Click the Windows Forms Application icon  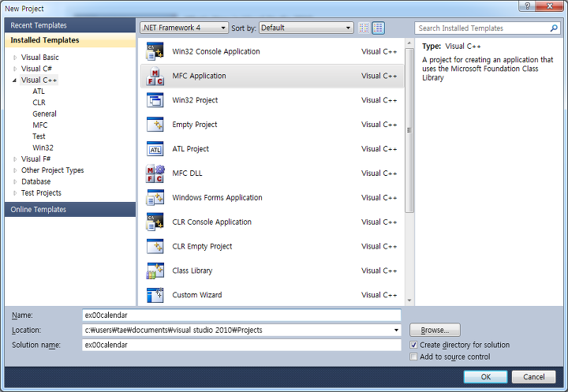(155, 197)
